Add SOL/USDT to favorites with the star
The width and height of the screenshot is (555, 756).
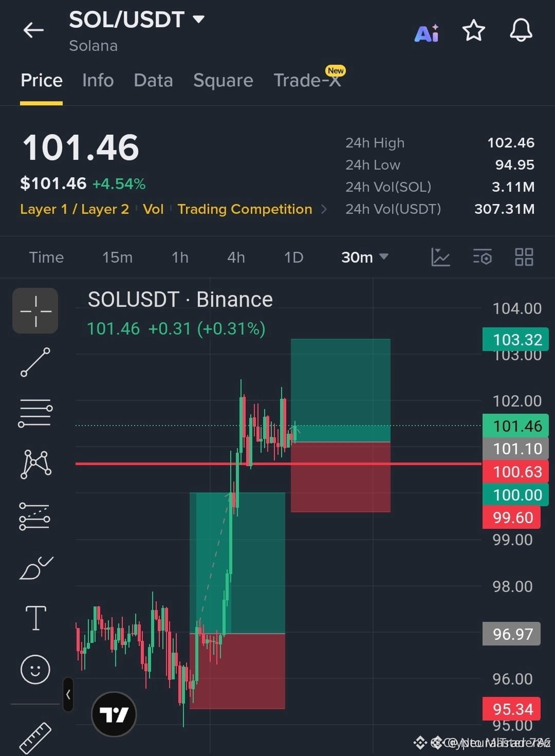point(473,31)
